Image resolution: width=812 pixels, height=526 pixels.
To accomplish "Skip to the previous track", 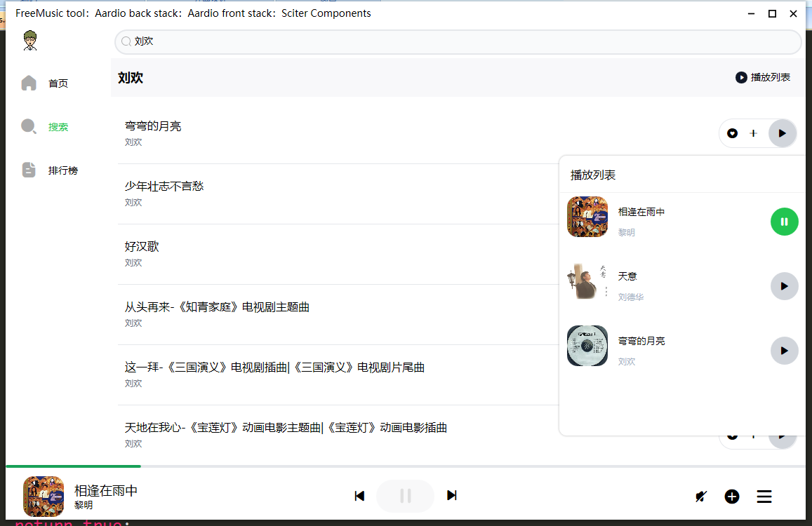I will click(x=359, y=496).
